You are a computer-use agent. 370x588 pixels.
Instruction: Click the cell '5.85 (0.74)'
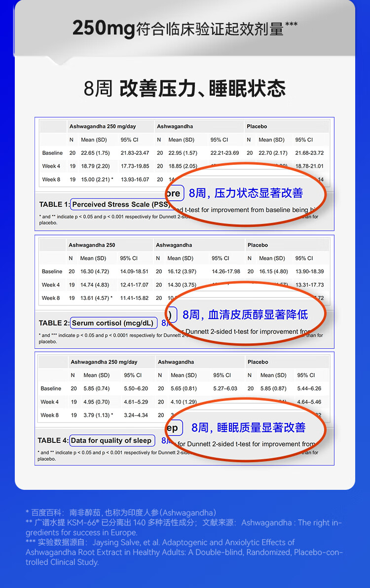click(x=97, y=389)
